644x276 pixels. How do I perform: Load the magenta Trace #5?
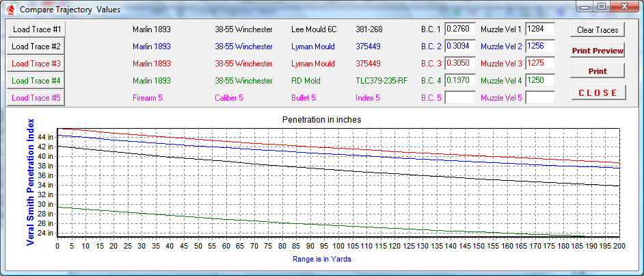(36, 98)
